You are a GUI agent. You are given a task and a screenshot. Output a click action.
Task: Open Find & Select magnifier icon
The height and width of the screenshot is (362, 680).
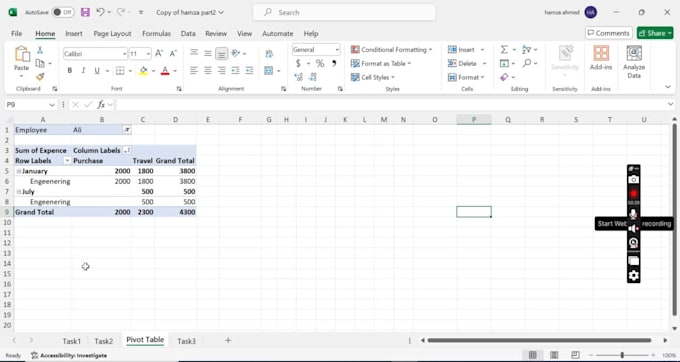tap(526, 63)
